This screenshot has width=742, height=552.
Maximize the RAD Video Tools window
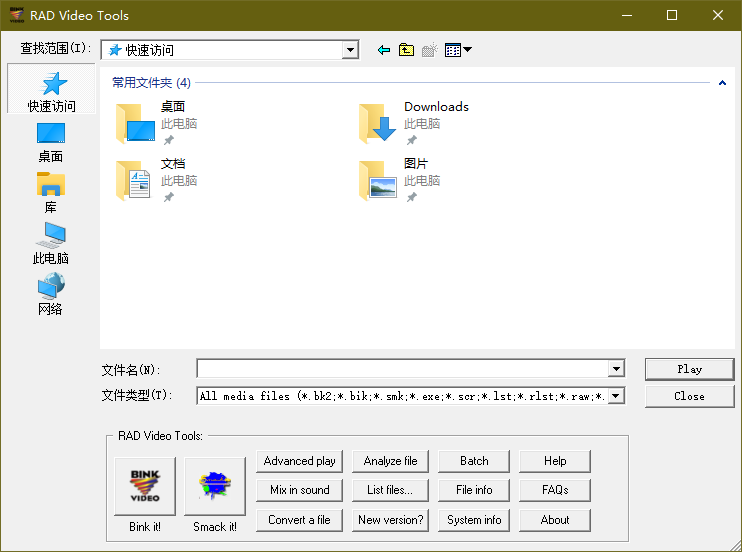672,15
